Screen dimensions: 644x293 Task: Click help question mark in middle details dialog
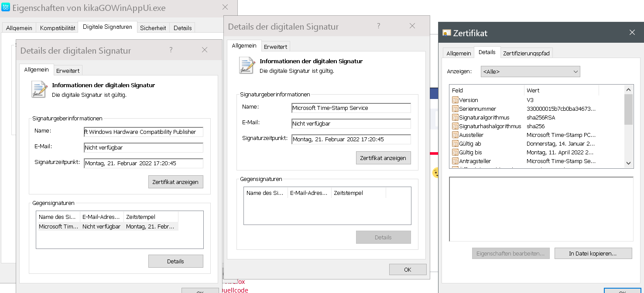[379, 26]
